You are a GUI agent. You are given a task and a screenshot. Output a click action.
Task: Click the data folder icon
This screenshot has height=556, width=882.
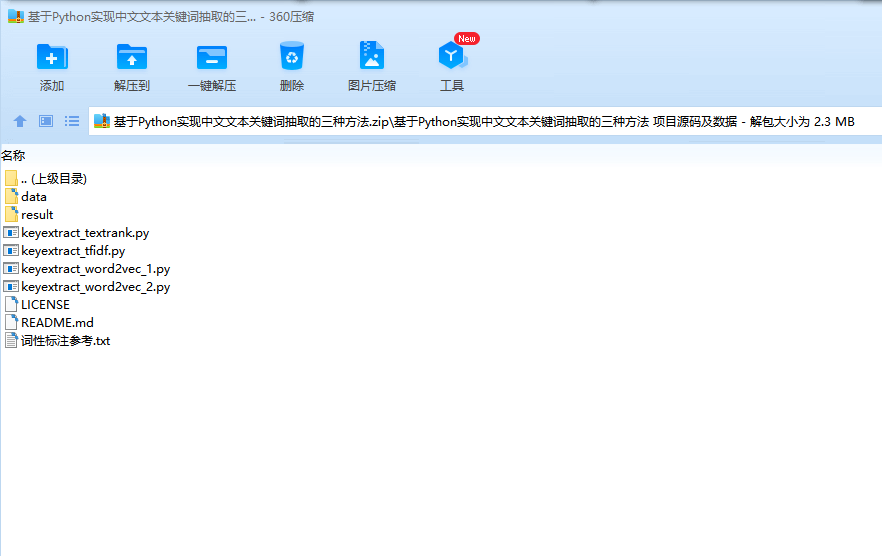pos(11,196)
